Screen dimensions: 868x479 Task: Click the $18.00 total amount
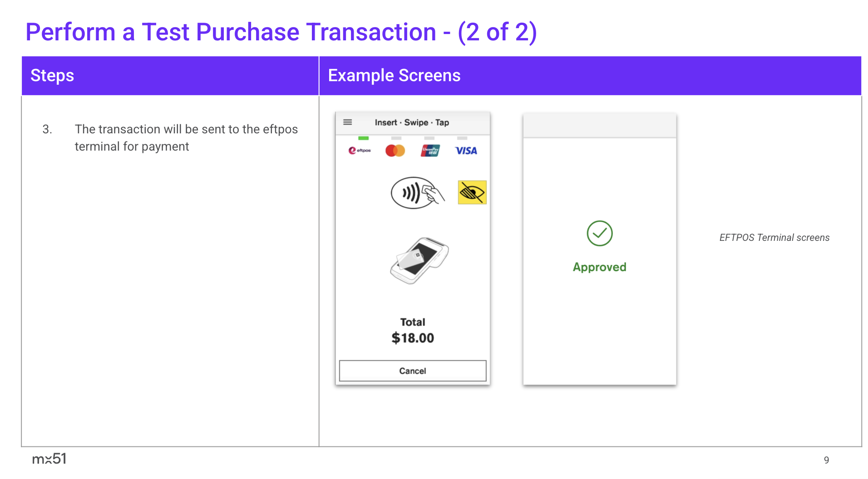pyautogui.click(x=413, y=338)
